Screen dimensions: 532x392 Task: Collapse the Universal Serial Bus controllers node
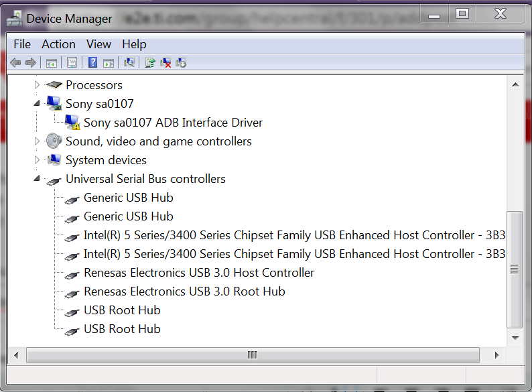click(x=37, y=178)
